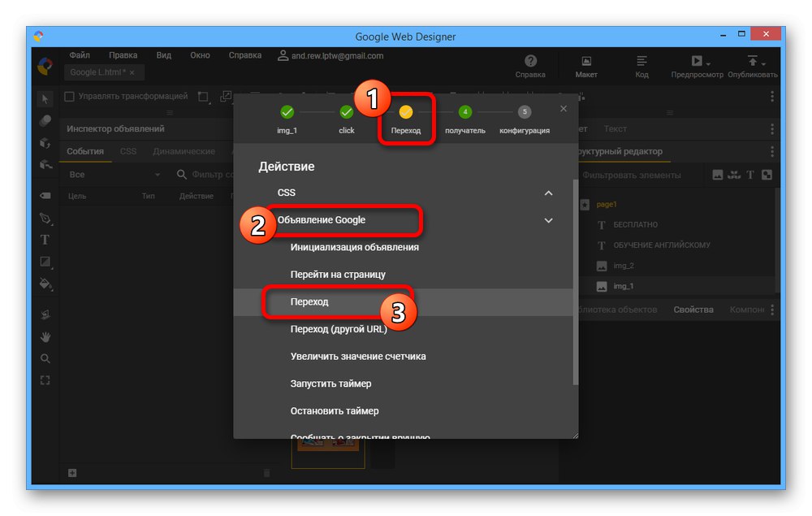Select the Hand pan tool
This screenshot has width=812, height=516.
pos(45,337)
